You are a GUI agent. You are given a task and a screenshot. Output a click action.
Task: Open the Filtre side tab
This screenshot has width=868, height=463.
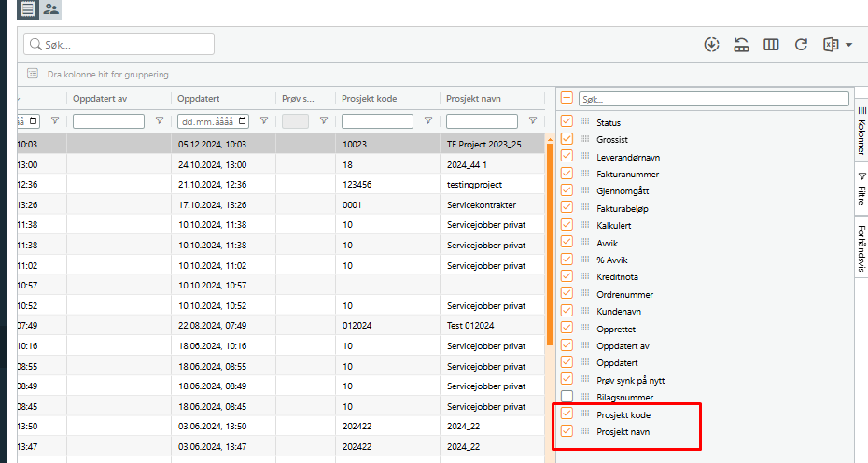(861, 189)
